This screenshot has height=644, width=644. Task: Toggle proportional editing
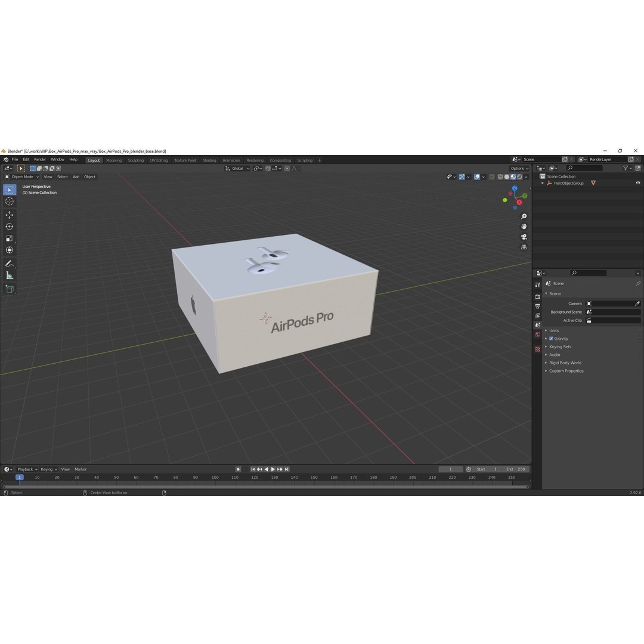click(x=287, y=168)
